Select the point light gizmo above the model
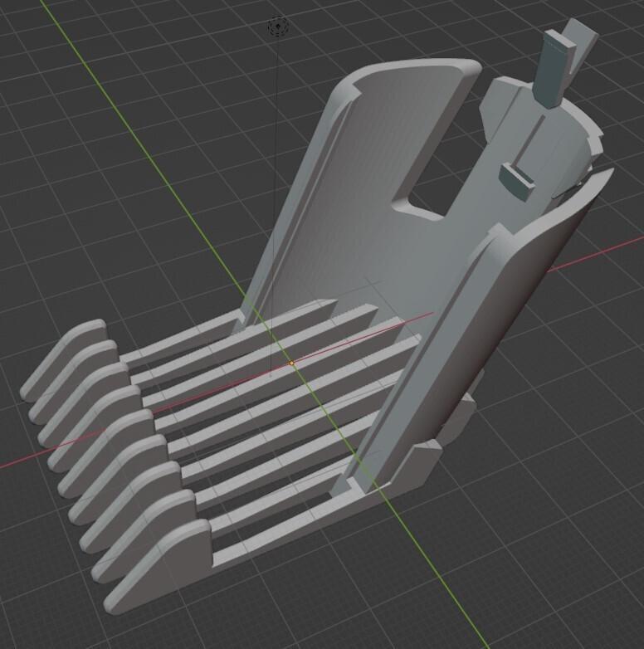This screenshot has width=644, height=649. point(278,27)
